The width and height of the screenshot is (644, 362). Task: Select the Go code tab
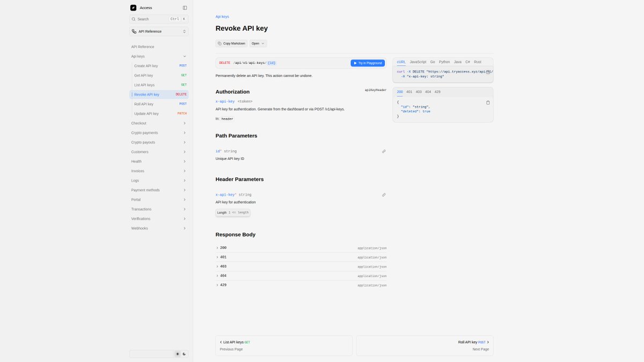433,62
